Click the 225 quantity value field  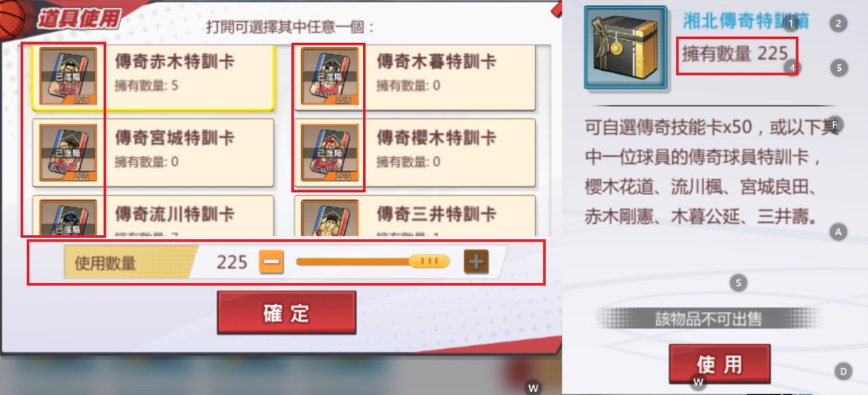click(232, 262)
